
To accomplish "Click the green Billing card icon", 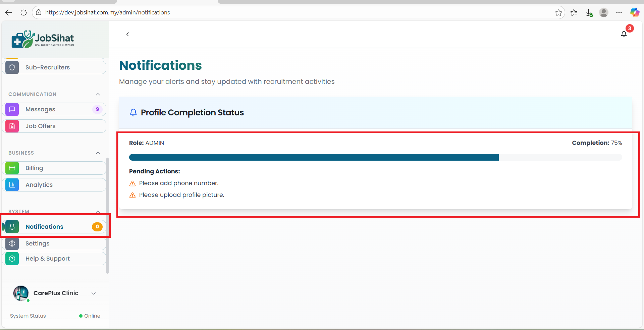I will click(x=12, y=168).
